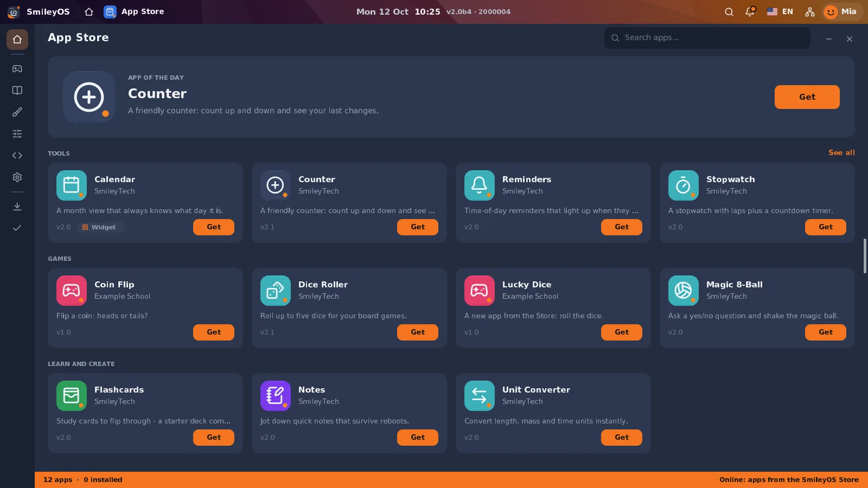868x488 pixels.
Task: Open the Mia user menu
Action: click(x=841, y=11)
